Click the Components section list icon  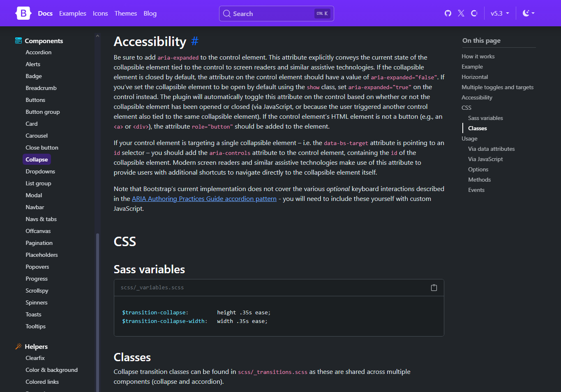coord(18,41)
